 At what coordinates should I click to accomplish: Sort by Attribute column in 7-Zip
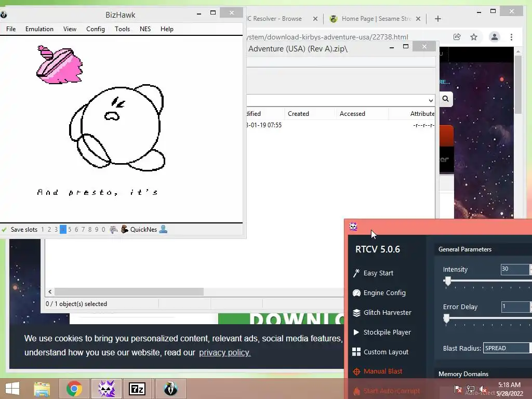[x=422, y=114]
